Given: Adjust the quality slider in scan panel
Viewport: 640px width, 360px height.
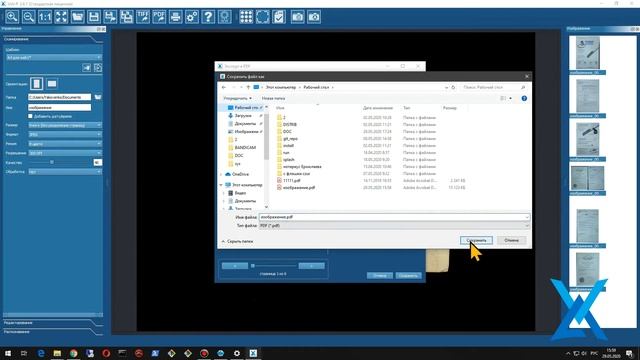Looking at the screenshot, I should coord(52,162).
